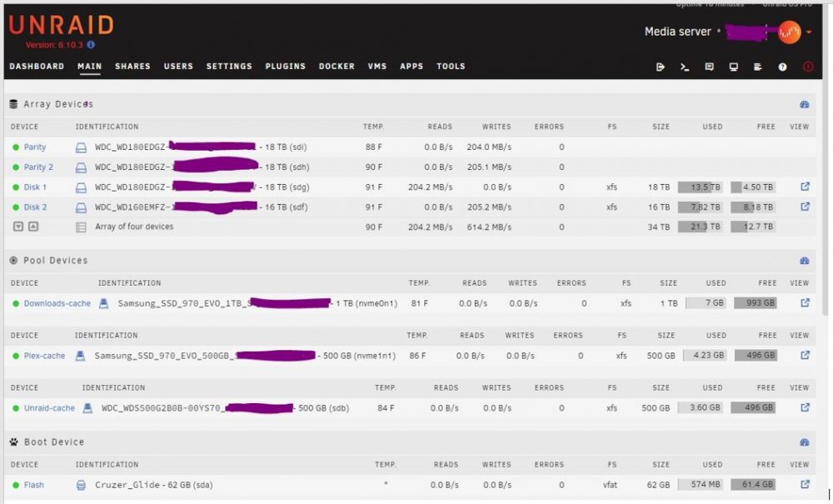Click the Disk 1 used 13.5 TB bar
Image resolution: width=833 pixels, height=504 pixels.
pyautogui.click(x=700, y=187)
